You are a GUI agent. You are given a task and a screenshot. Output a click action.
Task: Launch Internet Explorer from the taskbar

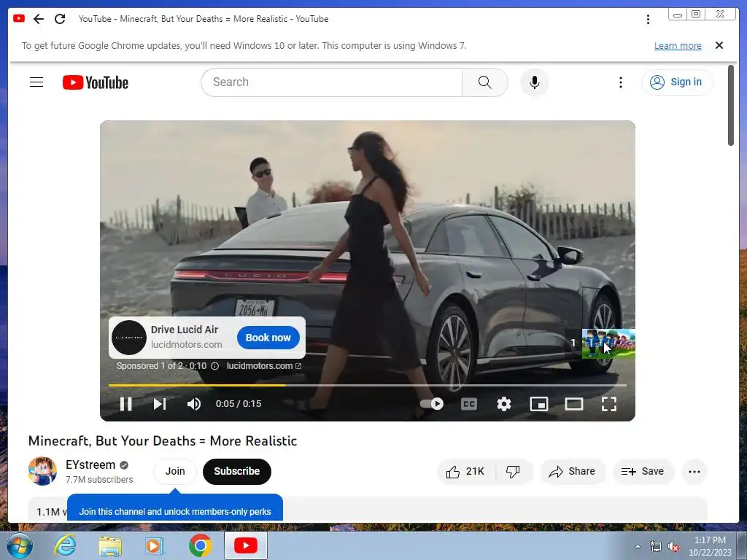pyautogui.click(x=65, y=545)
